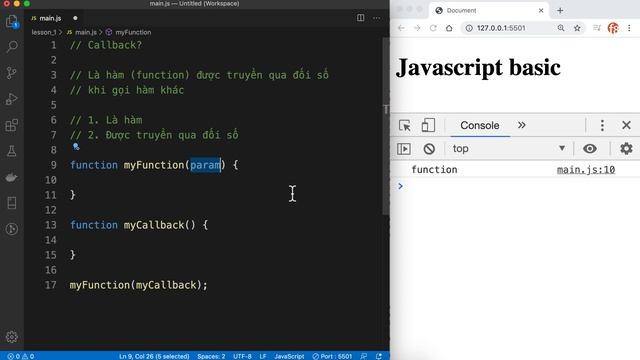Click the site info icon in address bar
Viewport: 640px width, 360px height.
pyautogui.click(x=469, y=28)
